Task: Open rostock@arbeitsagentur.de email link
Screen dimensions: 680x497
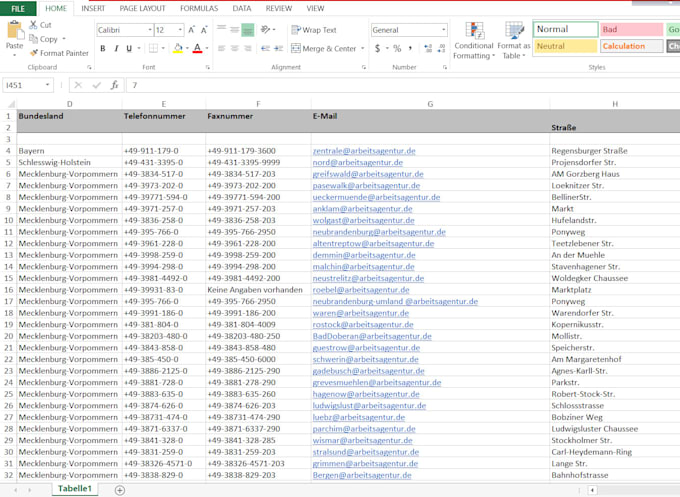Action: (x=363, y=324)
